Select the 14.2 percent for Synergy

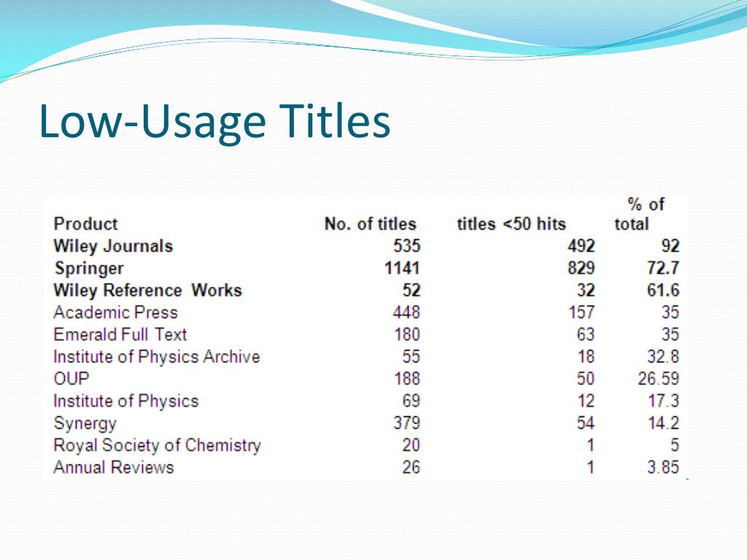tap(664, 424)
